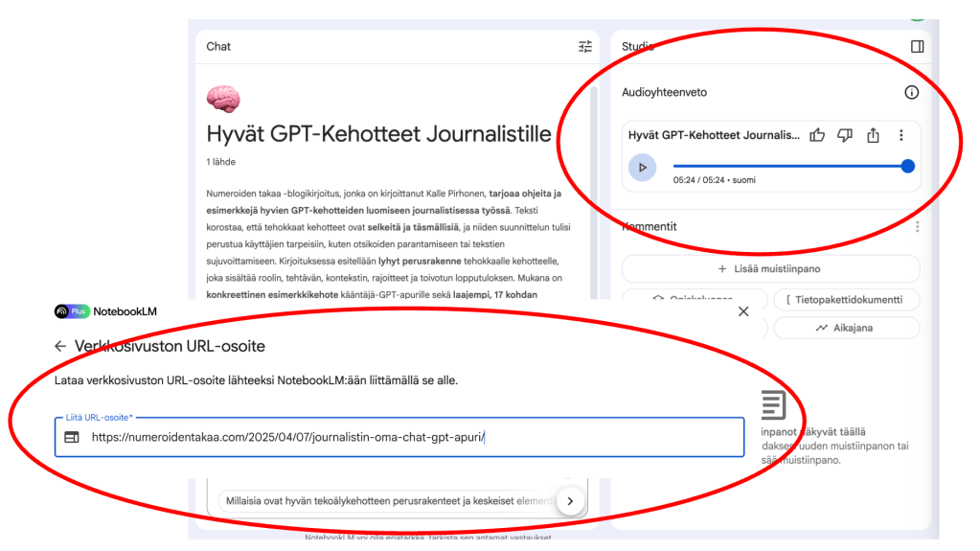Open audio overview three-dot menu
The width and height of the screenshot is (980, 551).
click(901, 136)
